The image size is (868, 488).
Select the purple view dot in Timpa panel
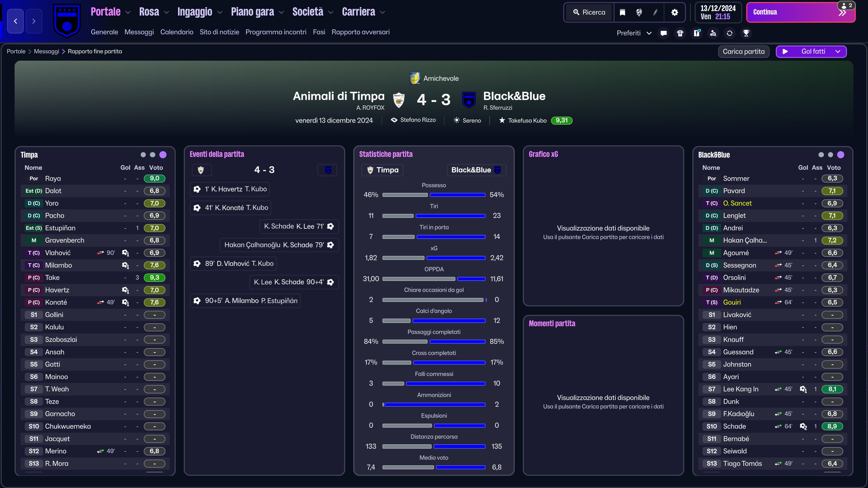(x=163, y=155)
